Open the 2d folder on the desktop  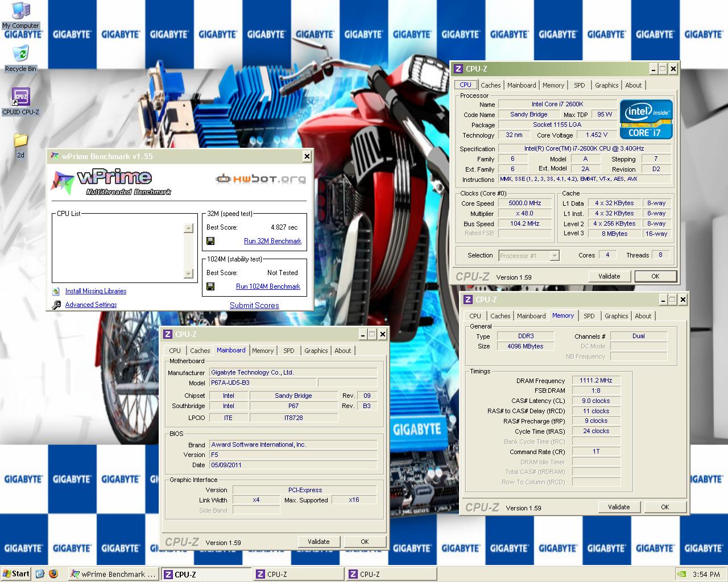pos(20,145)
